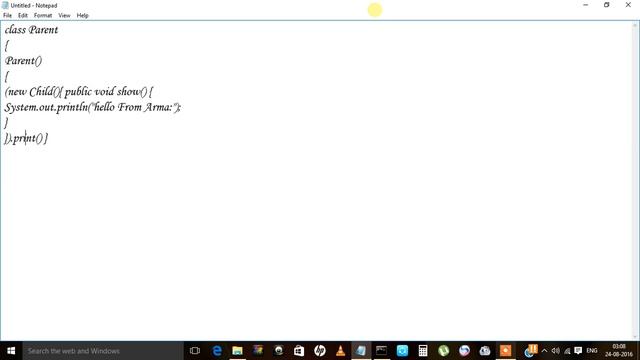640x360 pixels.
Task: Open the Command Prompt taskbar icon
Action: click(x=382, y=351)
